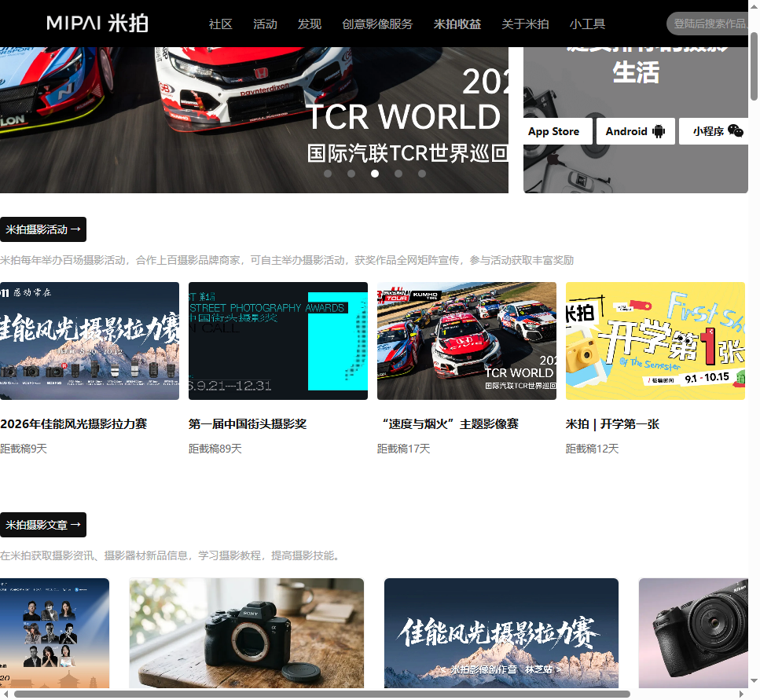Viewport: 760px width, 700px height.
Task: Open 关于米拍 in the navigation bar
Action: [x=525, y=24]
